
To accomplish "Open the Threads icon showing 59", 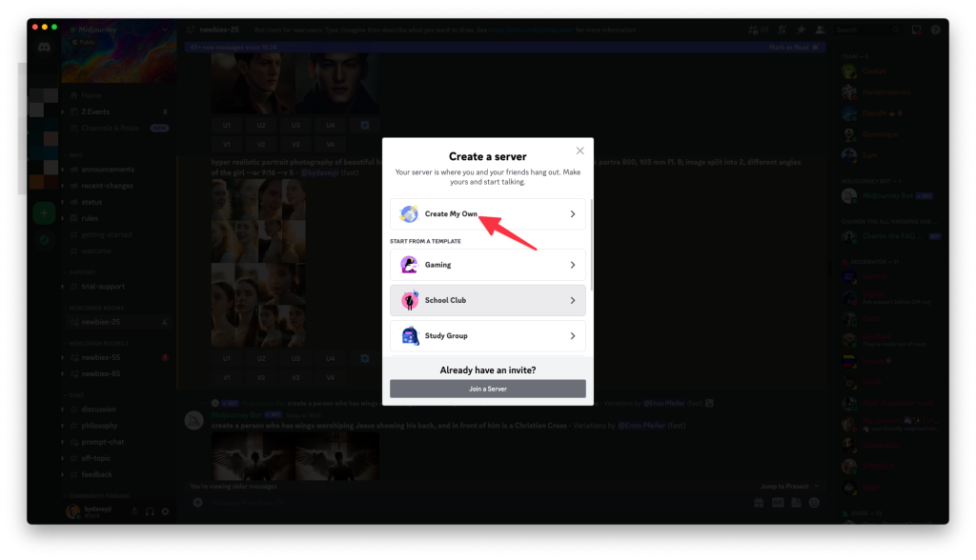I will (758, 30).
